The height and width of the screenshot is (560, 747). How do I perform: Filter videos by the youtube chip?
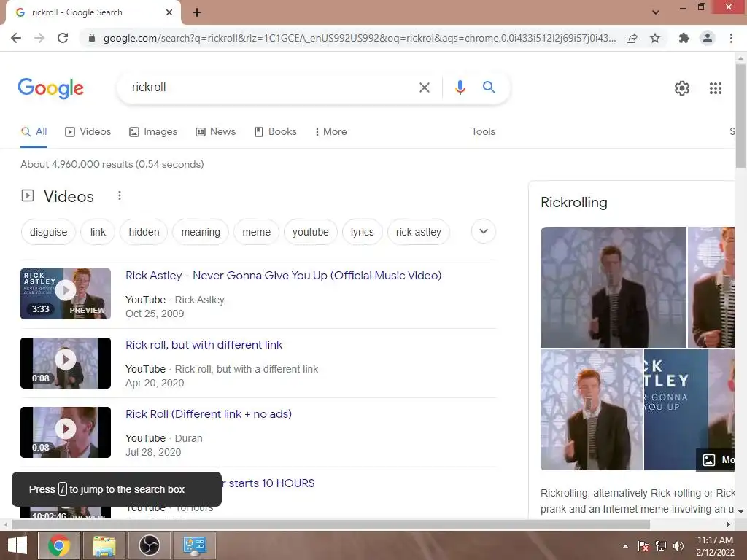(311, 232)
